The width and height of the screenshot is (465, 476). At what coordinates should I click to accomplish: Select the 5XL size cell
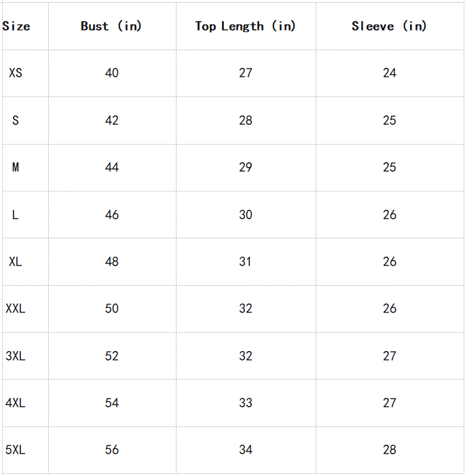click(x=16, y=450)
